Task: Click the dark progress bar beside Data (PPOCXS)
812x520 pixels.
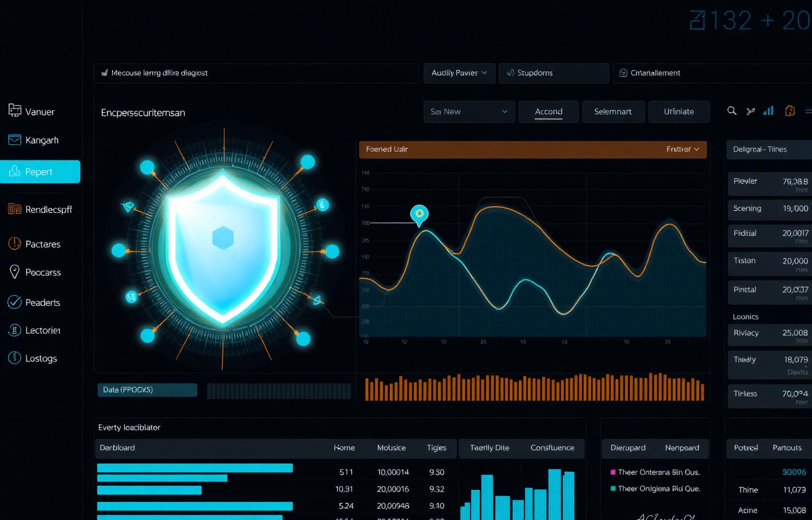Action: [279, 391]
